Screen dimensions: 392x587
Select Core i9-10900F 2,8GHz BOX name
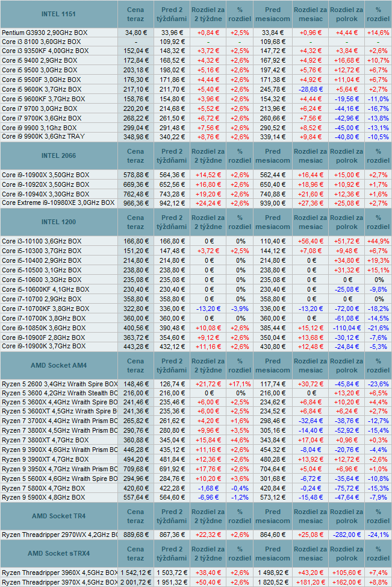(43, 337)
